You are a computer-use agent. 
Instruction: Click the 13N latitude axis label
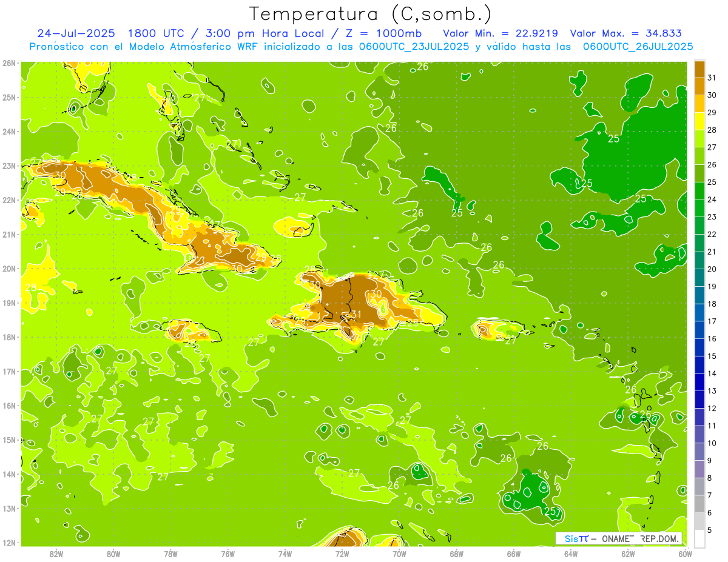click(x=10, y=509)
